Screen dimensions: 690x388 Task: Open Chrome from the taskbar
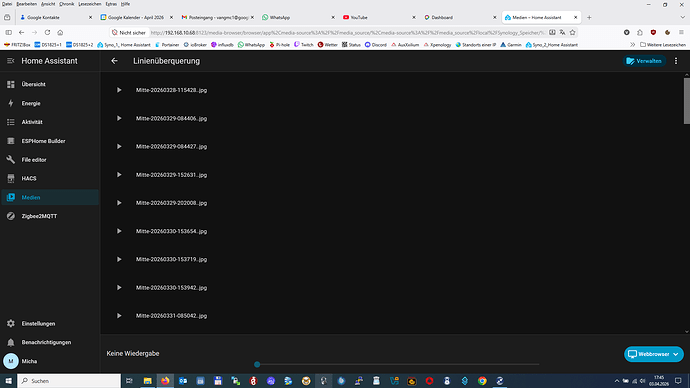pos(482,381)
